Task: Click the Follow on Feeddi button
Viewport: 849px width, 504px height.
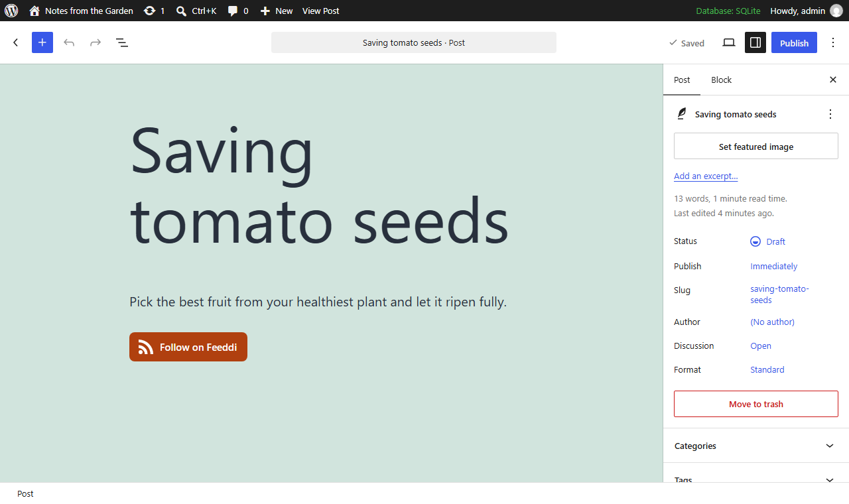Action: 188,347
